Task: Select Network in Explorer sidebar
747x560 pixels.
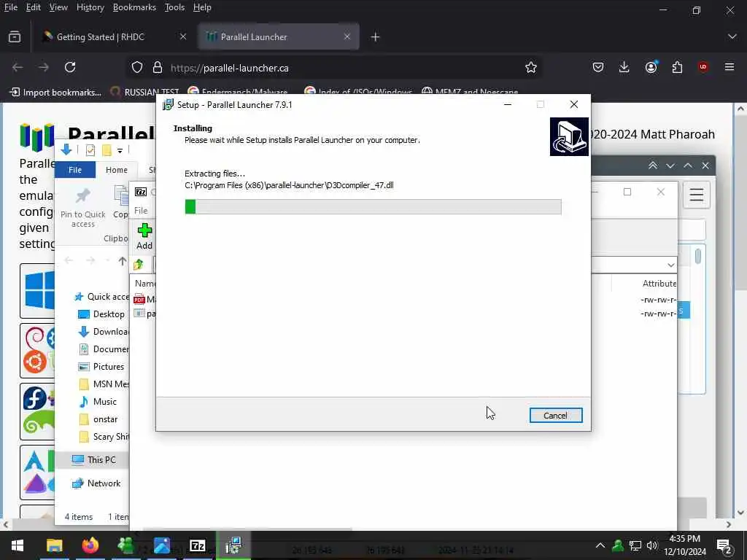Action: [x=96, y=483]
